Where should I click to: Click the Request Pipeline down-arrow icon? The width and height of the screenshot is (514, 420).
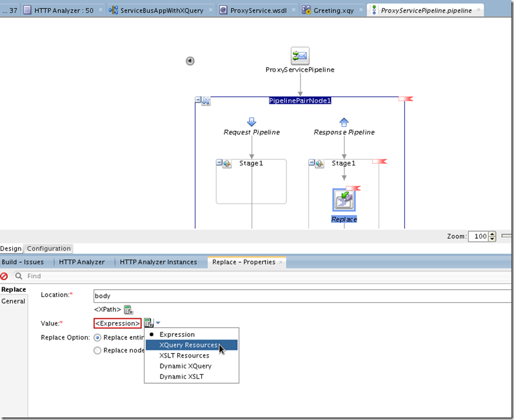[x=252, y=122]
